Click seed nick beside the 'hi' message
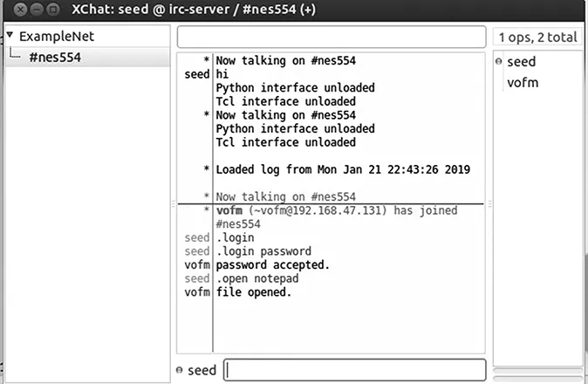Image resolution: width=588 pixels, height=384 pixels. [197, 75]
